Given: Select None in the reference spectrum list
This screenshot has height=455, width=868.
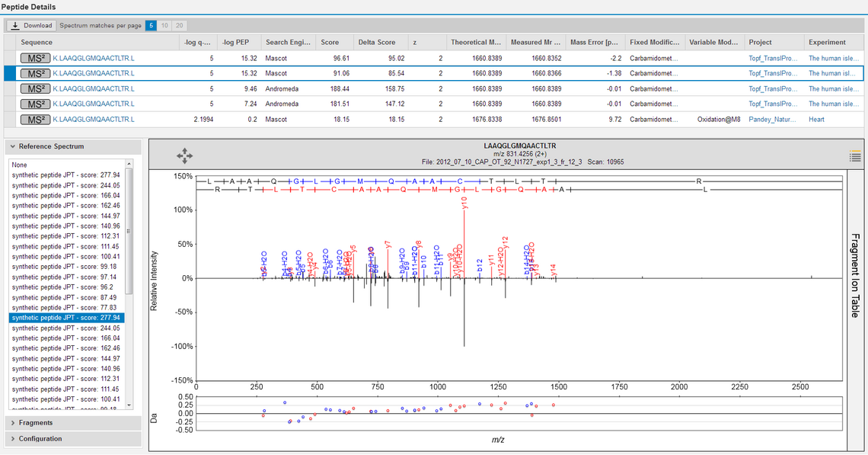Looking at the screenshot, I should [20, 165].
